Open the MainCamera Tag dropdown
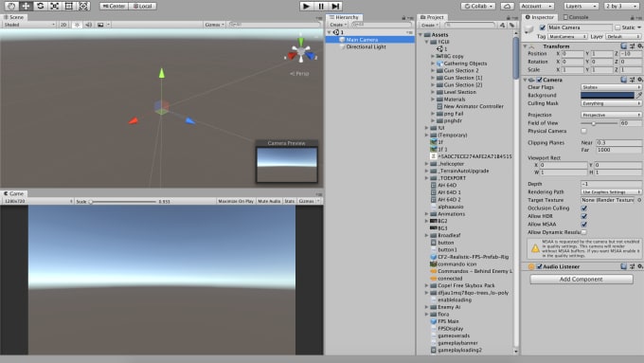Image resolution: width=644 pixels, height=363 pixels. pyautogui.click(x=567, y=37)
